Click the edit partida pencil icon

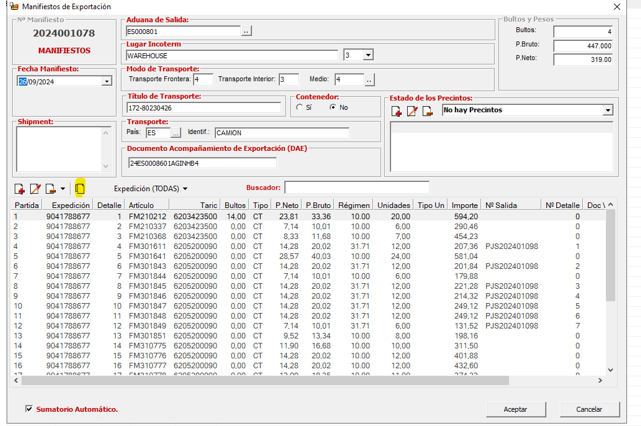tap(35, 189)
